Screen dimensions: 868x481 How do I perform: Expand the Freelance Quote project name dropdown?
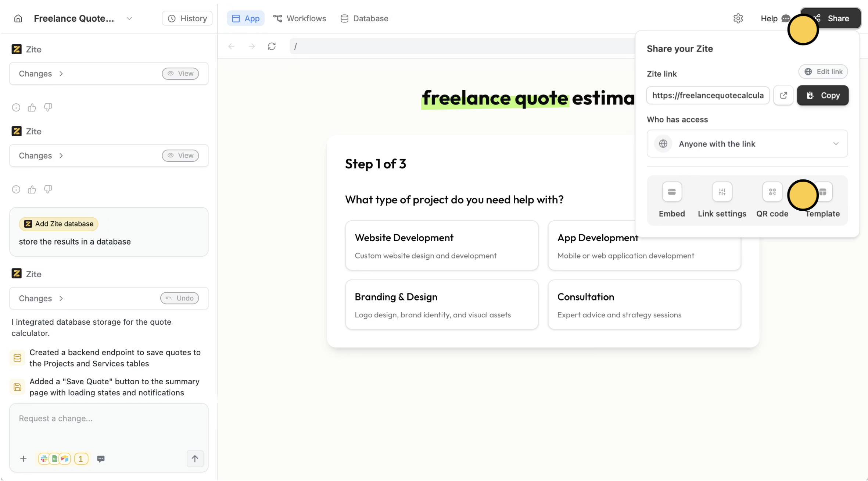[129, 18]
